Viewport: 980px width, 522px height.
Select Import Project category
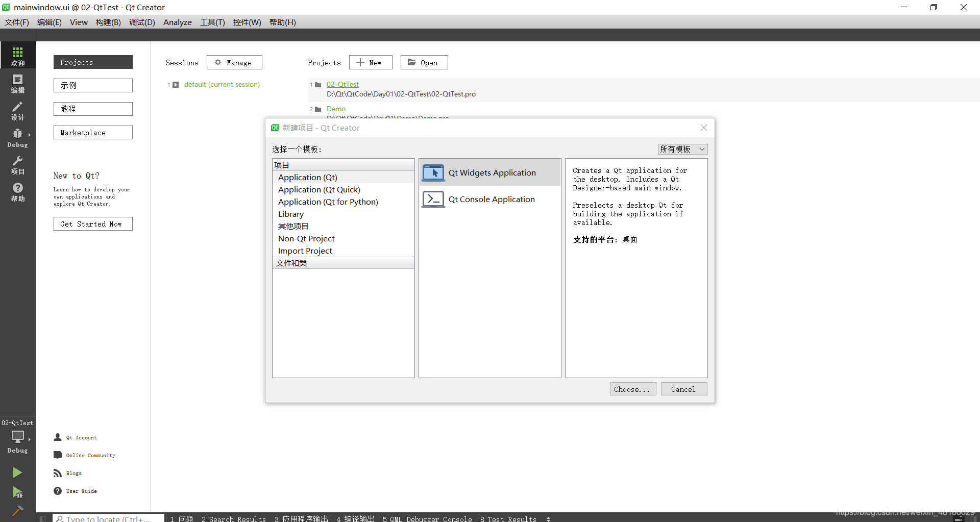(x=343, y=251)
